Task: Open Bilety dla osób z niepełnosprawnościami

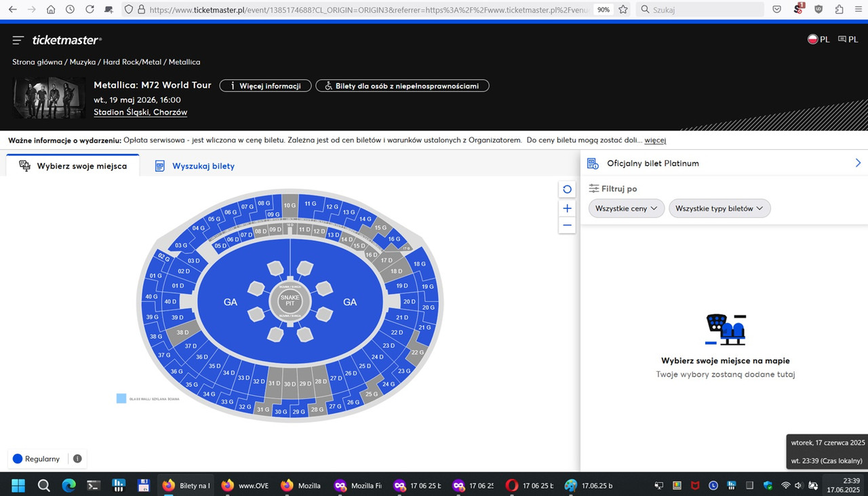Action: (x=402, y=86)
